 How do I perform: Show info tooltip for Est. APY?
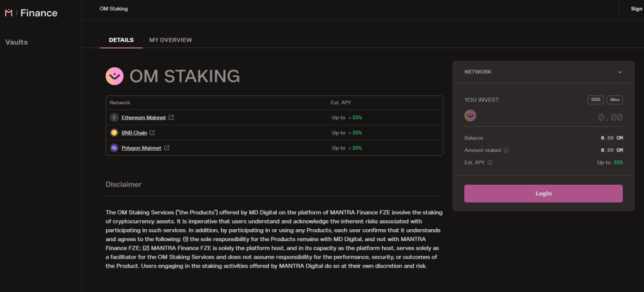point(490,163)
